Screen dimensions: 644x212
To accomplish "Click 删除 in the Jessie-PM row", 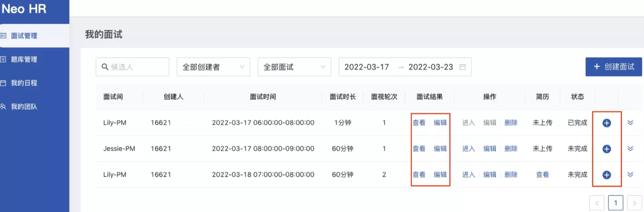I will [511, 149].
